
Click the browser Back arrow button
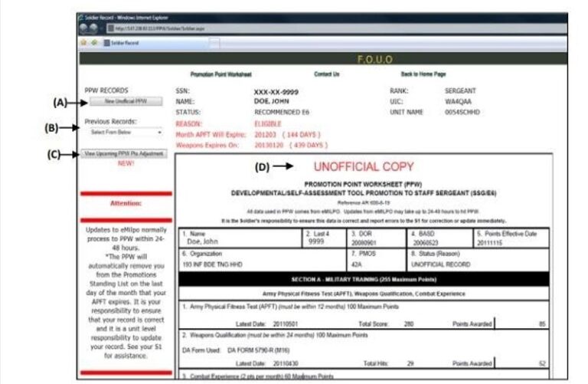(x=83, y=28)
